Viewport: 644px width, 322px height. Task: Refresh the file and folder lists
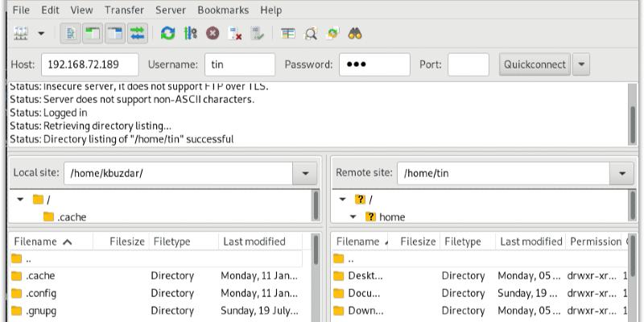coord(167,34)
